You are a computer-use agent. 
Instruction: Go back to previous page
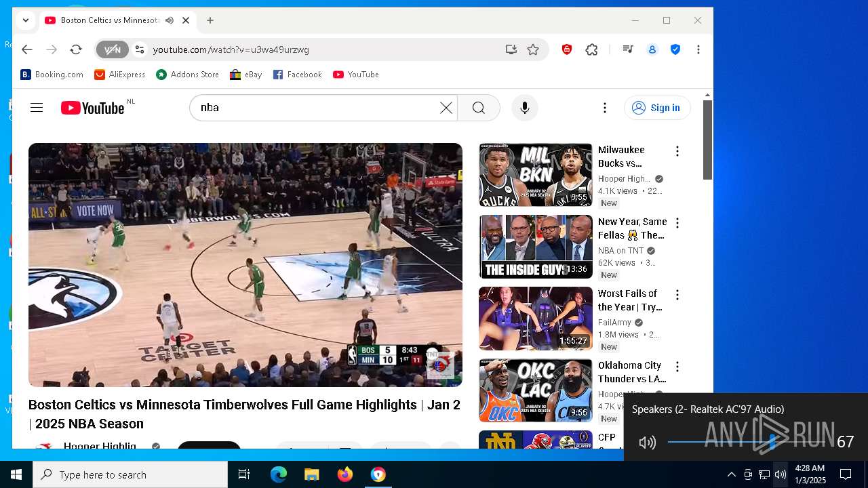pyautogui.click(x=27, y=49)
